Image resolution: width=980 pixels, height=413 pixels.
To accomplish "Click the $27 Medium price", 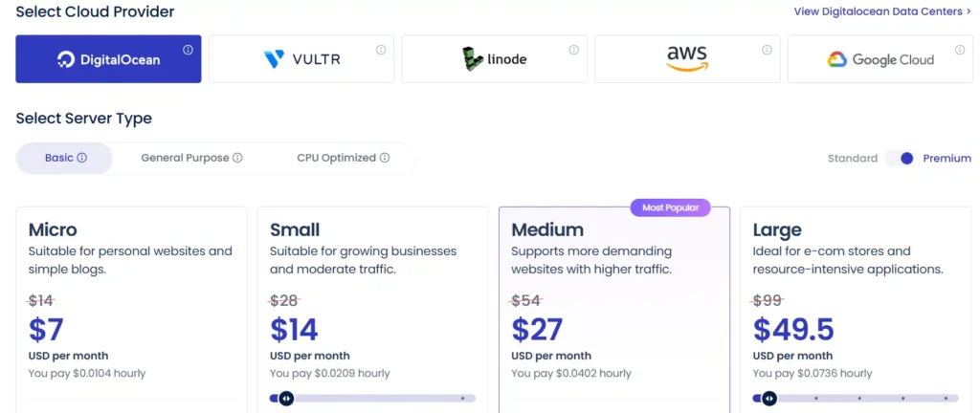I will [x=537, y=330].
